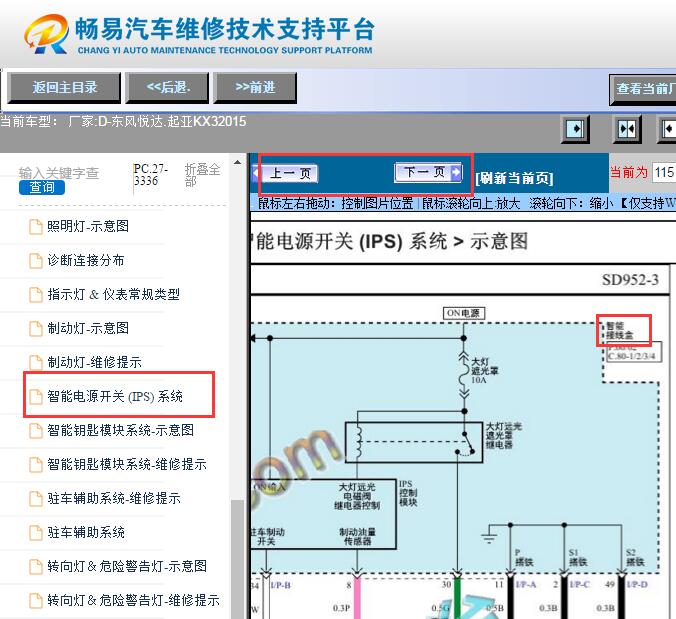The image size is (676, 619).
Task: Click the I/P-C connector label
Action: tap(579, 585)
